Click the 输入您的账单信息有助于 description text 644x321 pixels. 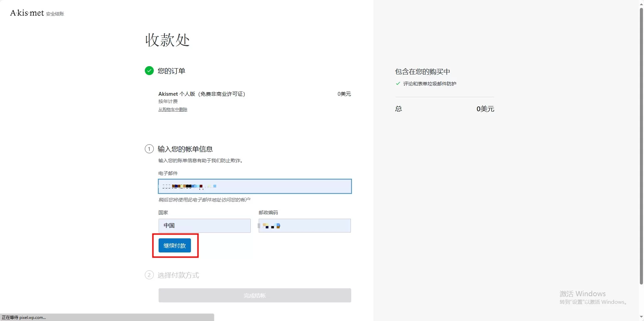point(201,160)
